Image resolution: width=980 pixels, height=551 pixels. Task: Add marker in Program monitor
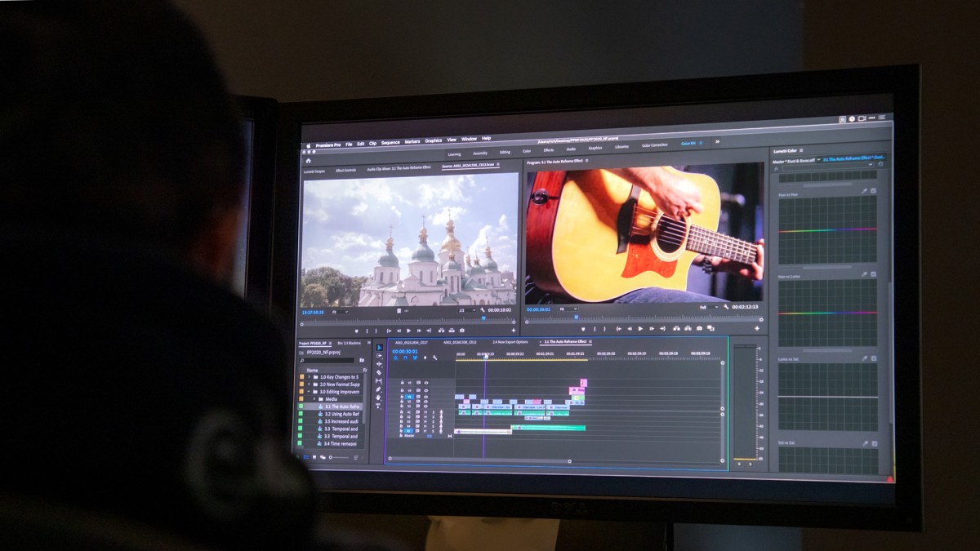coord(583,329)
